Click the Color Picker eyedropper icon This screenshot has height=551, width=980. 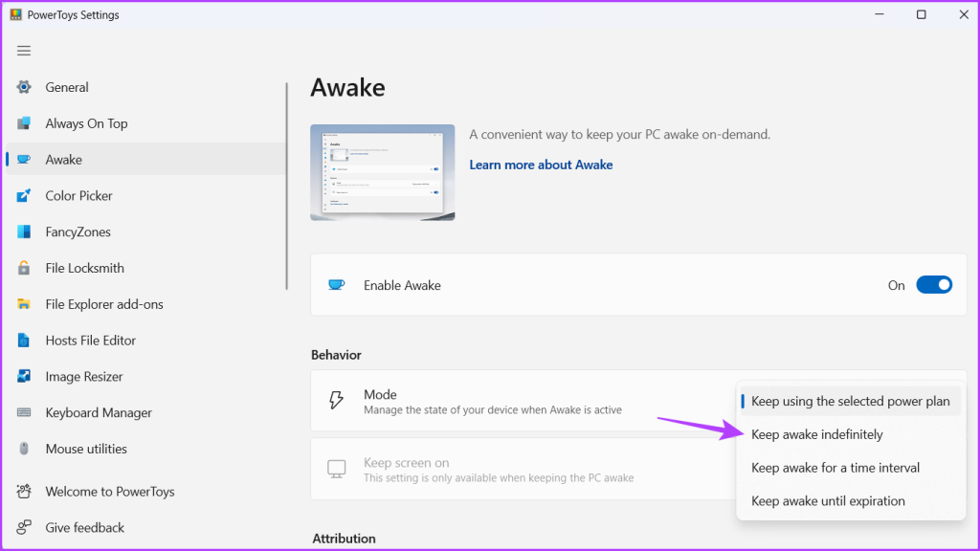pyautogui.click(x=24, y=195)
